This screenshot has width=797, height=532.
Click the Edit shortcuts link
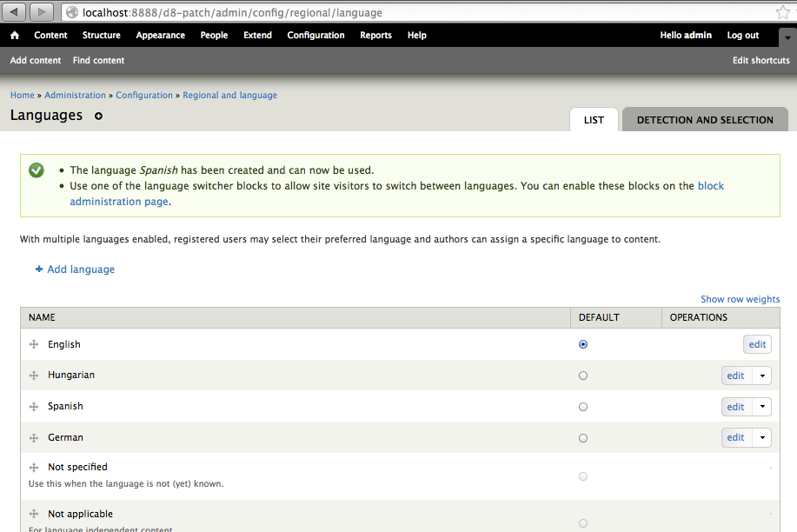click(x=760, y=60)
